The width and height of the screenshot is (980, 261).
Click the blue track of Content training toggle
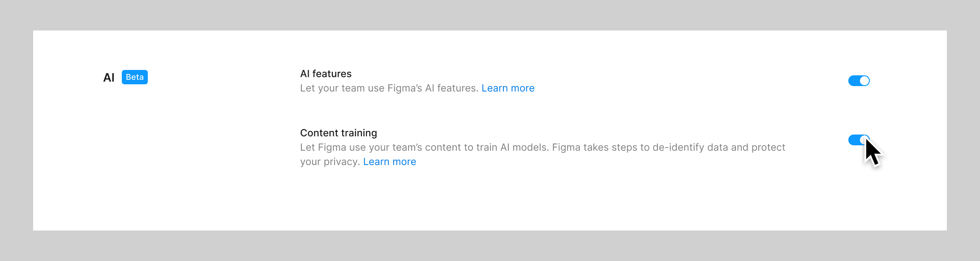(853, 140)
